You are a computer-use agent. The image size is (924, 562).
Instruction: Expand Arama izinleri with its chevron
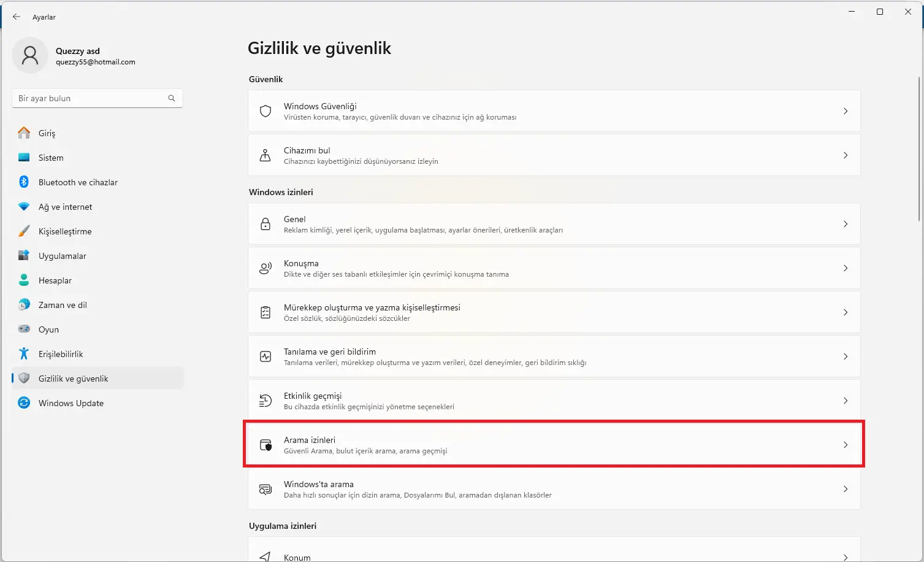[x=846, y=445]
